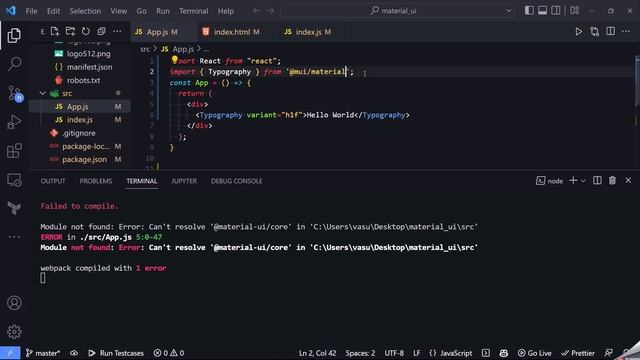The height and width of the screenshot is (360, 640).
Task: Open the Help menu
Action: (x=226, y=11)
